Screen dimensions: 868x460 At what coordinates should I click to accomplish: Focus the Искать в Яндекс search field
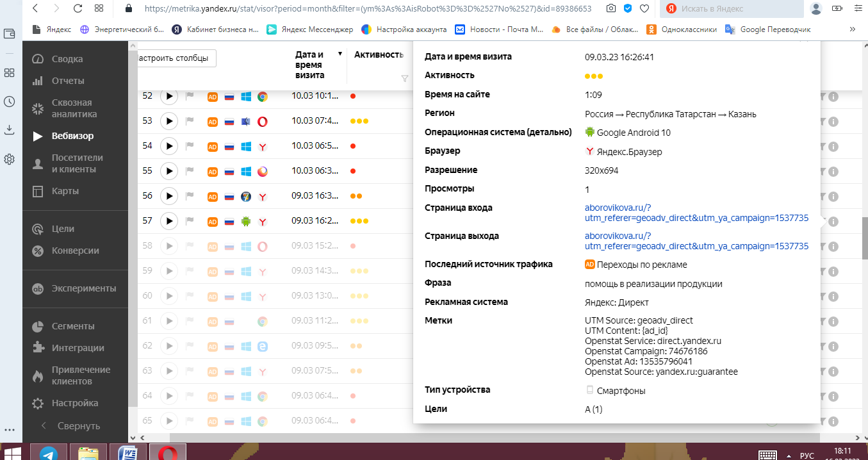(732, 9)
